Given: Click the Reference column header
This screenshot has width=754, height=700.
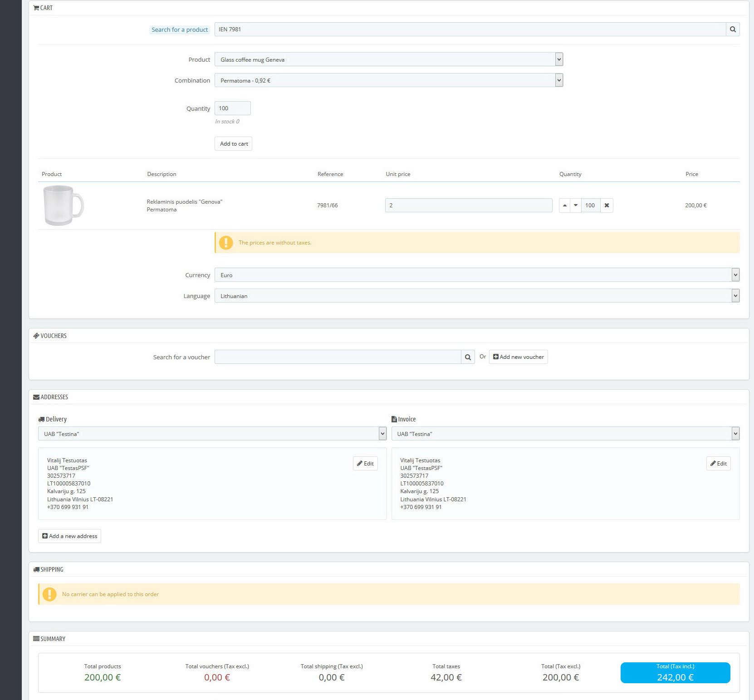Looking at the screenshot, I should [330, 174].
